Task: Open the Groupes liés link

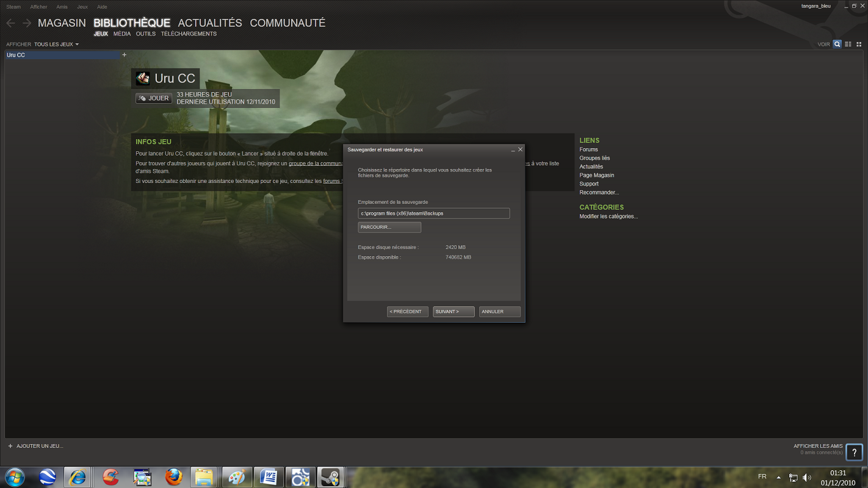Action: (595, 158)
